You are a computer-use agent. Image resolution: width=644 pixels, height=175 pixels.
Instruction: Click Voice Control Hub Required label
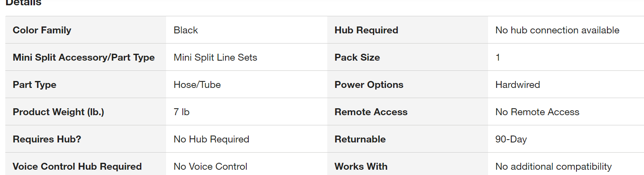77,166
